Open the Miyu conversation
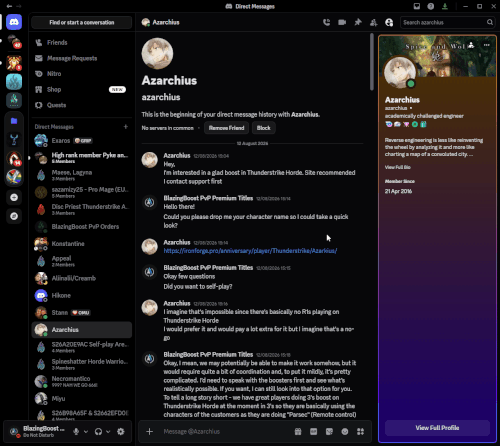The height and width of the screenshot is (446, 500). [82, 398]
